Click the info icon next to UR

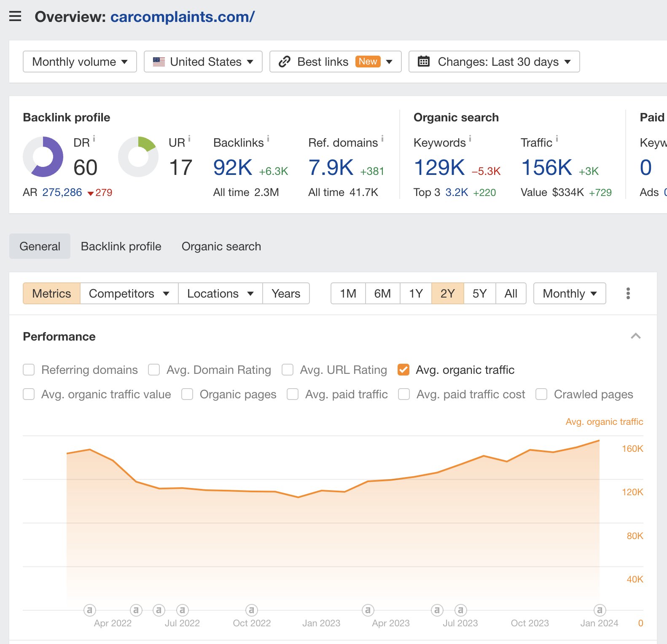click(x=189, y=138)
